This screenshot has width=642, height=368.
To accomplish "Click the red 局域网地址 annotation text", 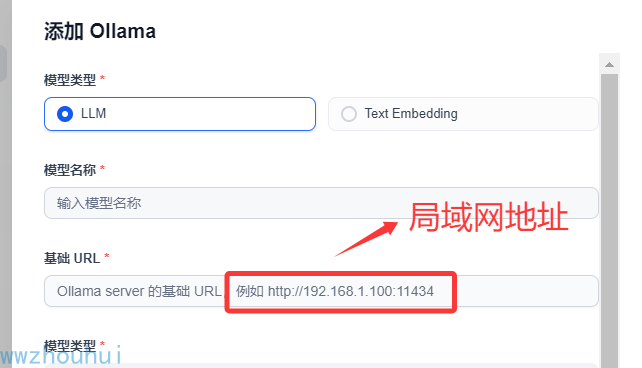I will coord(488,217).
